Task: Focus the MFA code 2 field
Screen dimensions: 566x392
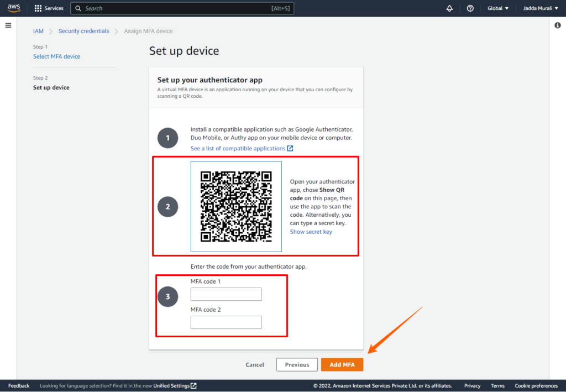Action: tap(226, 322)
